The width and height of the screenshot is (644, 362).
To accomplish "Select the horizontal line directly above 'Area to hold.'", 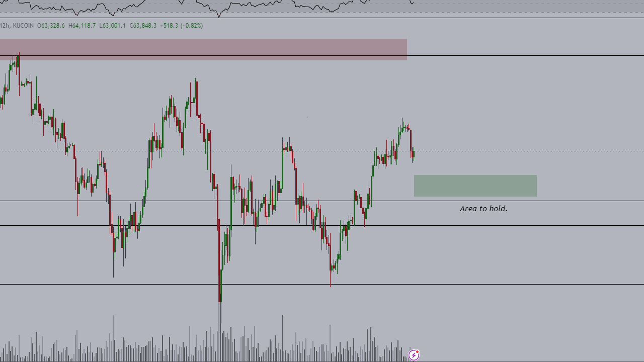I will click(322, 201).
